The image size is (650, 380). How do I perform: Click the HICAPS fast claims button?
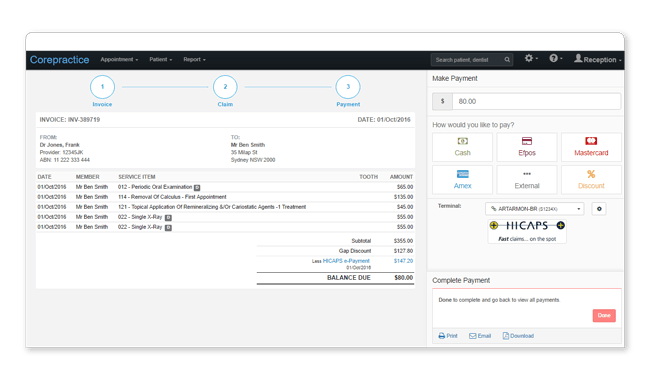tap(527, 231)
